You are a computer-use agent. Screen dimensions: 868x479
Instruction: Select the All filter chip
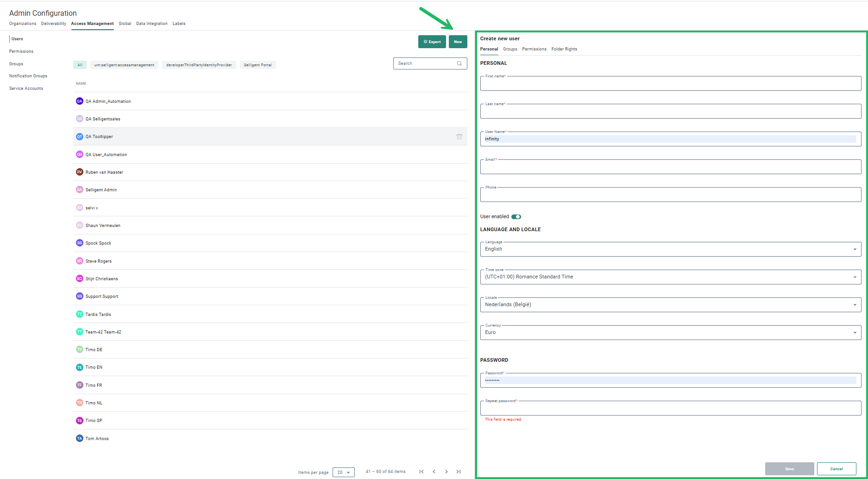(x=80, y=65)
